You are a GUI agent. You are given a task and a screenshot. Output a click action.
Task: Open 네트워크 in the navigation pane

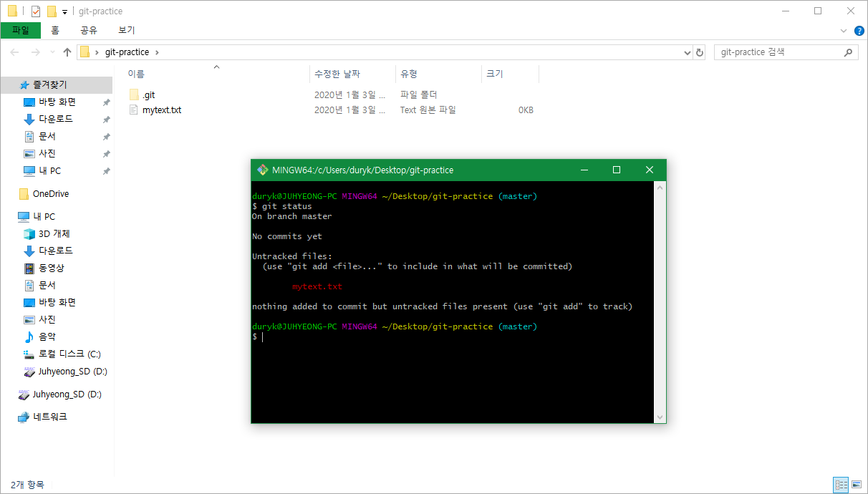pos(49,417)
